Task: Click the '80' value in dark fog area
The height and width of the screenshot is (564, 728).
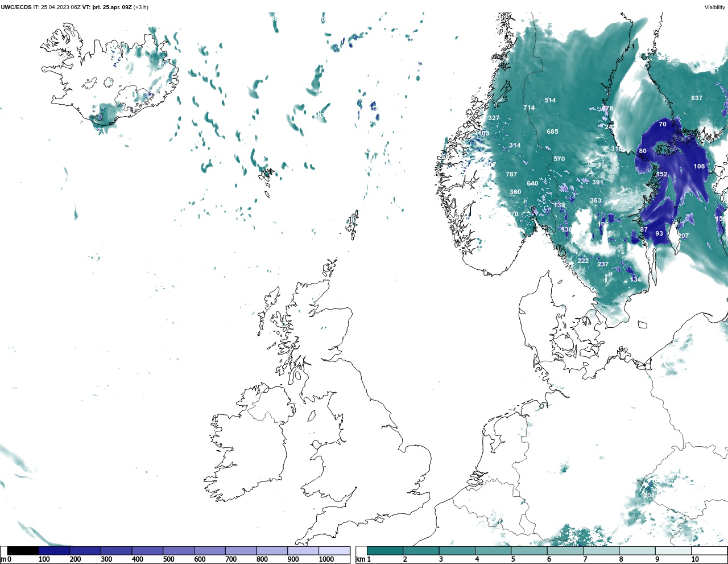Action: [643, 151]
